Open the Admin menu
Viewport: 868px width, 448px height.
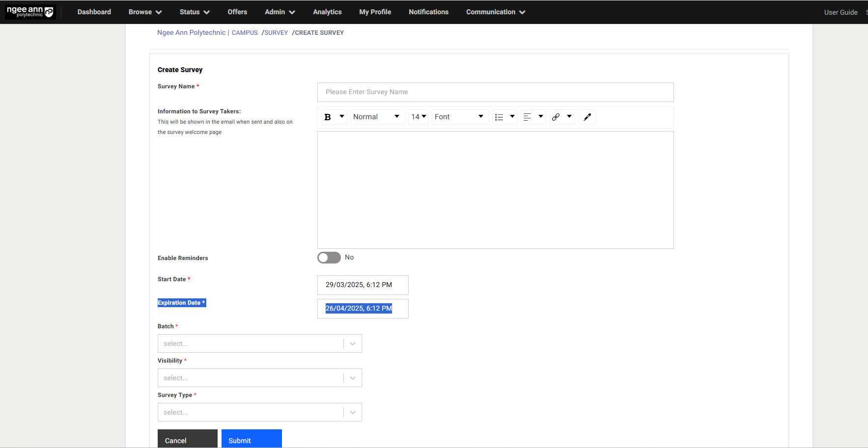280,12
